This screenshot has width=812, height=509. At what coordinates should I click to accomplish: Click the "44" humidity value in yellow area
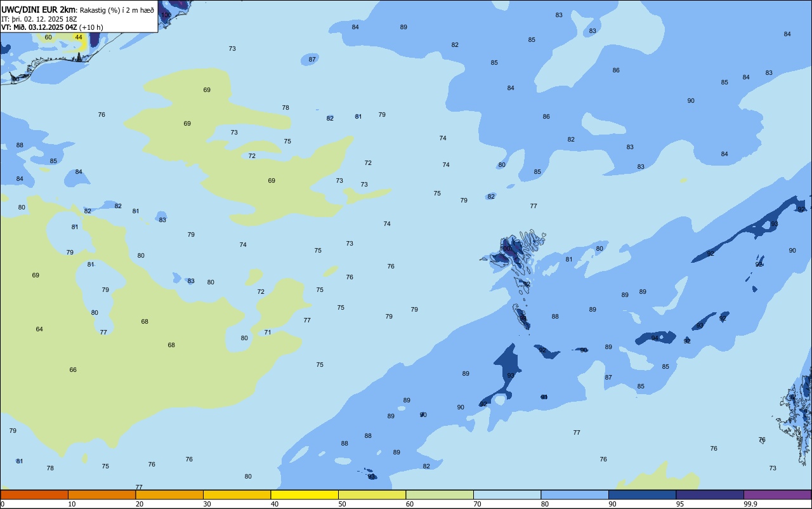coord(79,37)
